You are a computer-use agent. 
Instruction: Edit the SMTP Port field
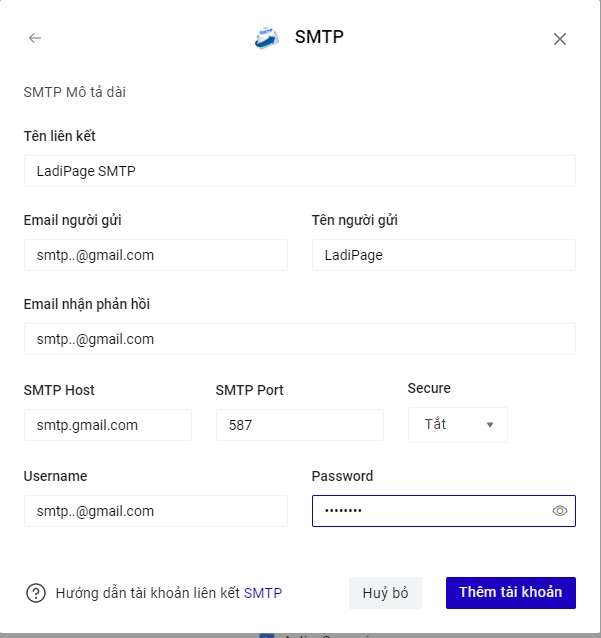click(299, 425)
